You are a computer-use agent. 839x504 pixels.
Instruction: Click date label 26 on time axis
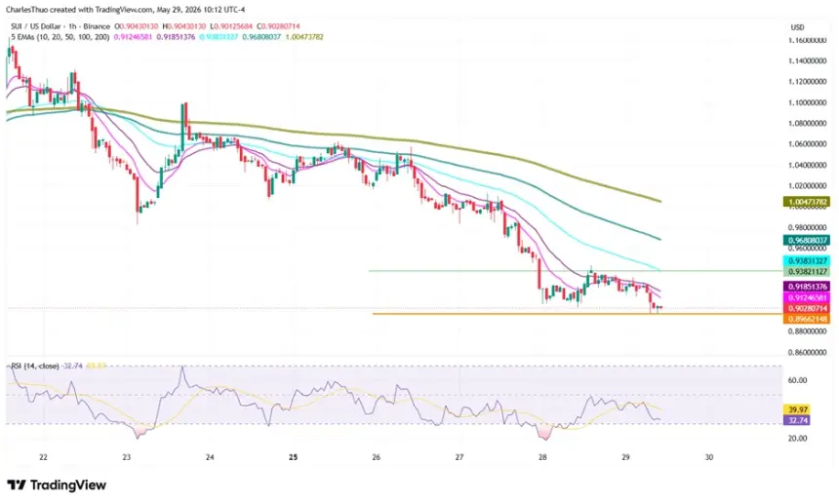(x=377, y=457)
